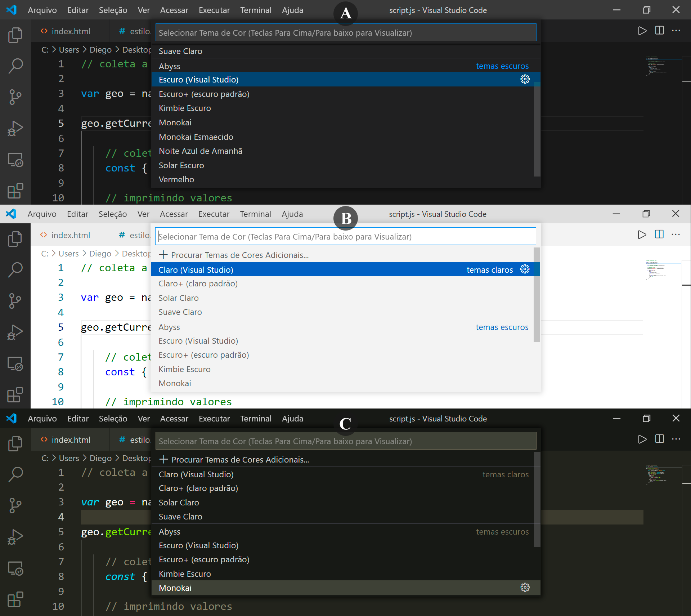Click gear icon on Claro (Visual Studio) row
Screen dimensions: 691x616
click(525, 269)
